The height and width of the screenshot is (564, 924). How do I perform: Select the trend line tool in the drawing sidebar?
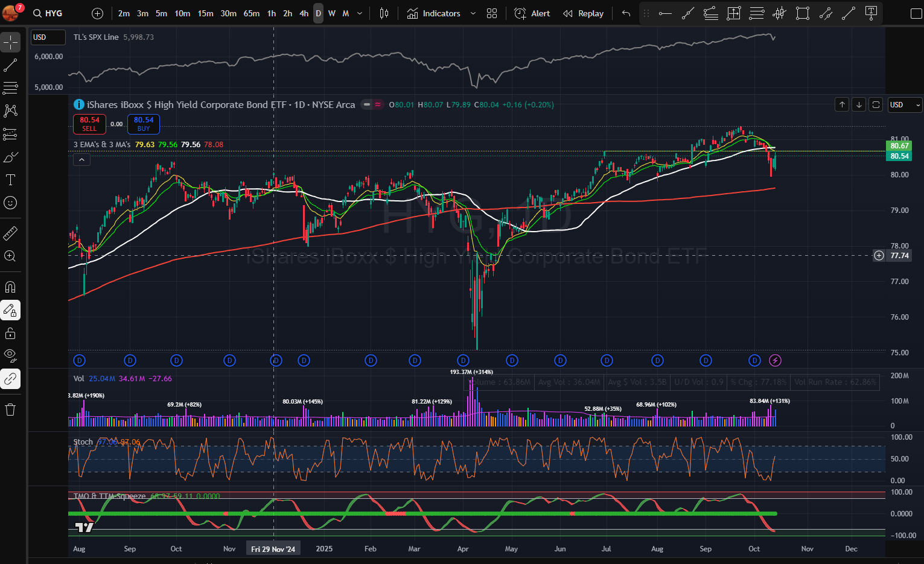pos(10,65)
